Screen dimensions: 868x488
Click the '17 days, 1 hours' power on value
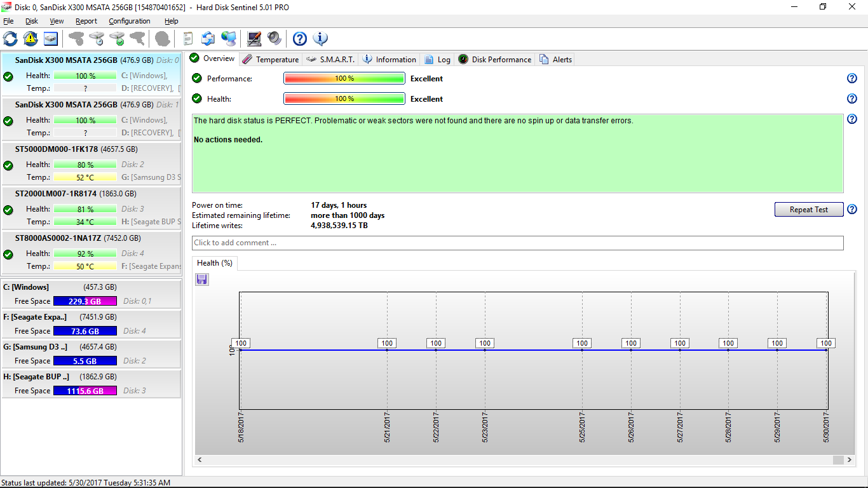339,205
